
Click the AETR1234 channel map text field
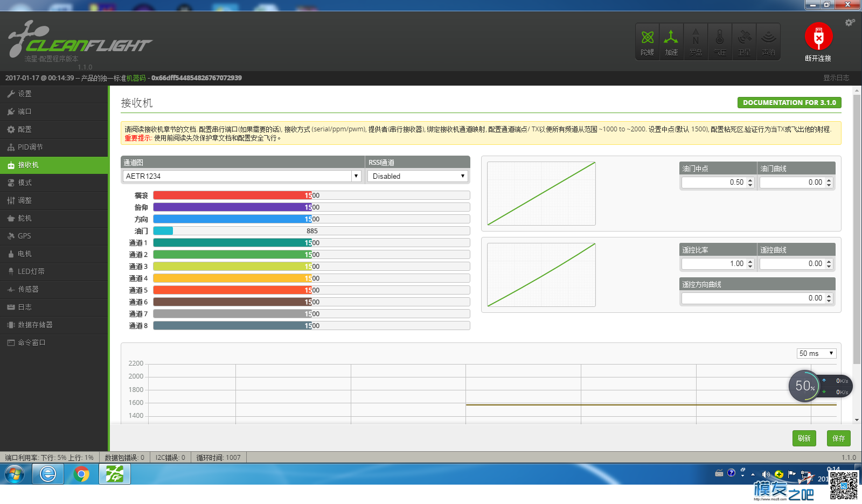(237, 176)
